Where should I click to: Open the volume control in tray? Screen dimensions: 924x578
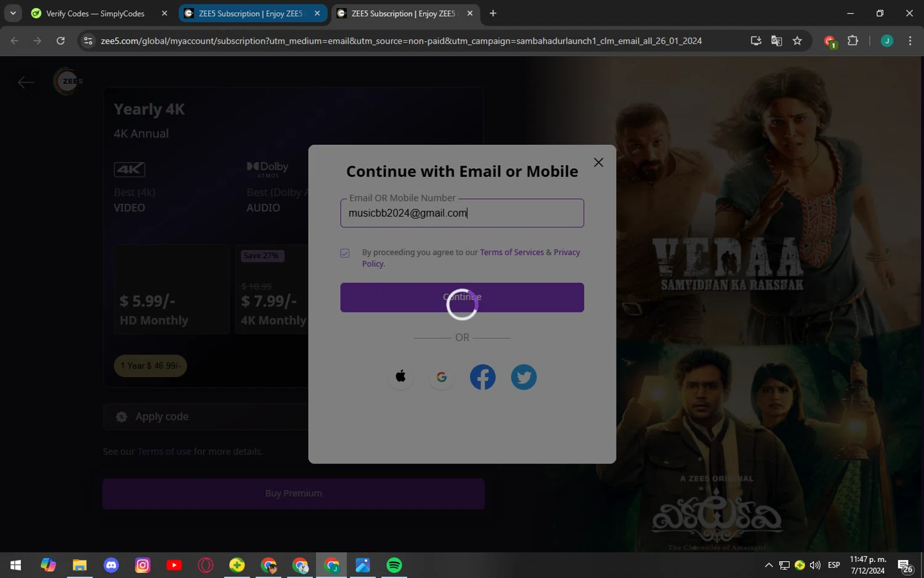coord(816,565)
